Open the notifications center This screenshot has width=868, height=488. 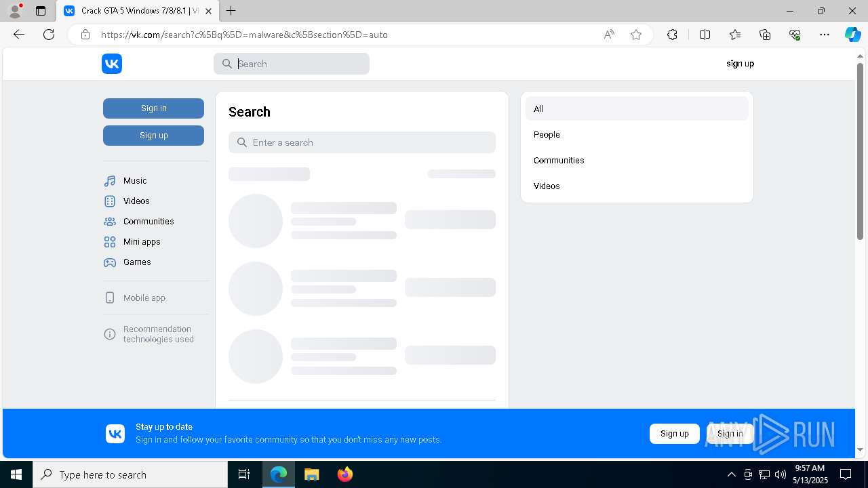click(x=846, y=474)
